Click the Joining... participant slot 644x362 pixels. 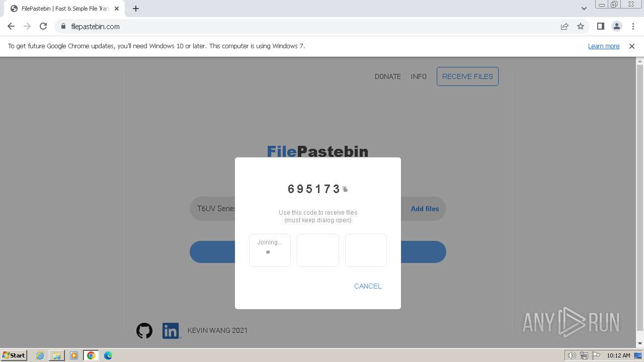(270, 250)
